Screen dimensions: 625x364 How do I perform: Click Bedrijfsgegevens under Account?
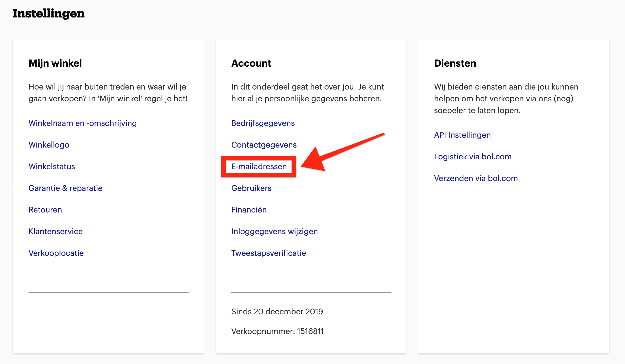[263, 123]
